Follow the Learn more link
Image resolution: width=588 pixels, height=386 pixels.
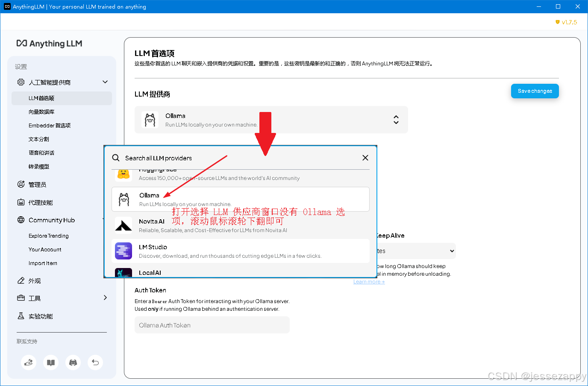point(369,281)
